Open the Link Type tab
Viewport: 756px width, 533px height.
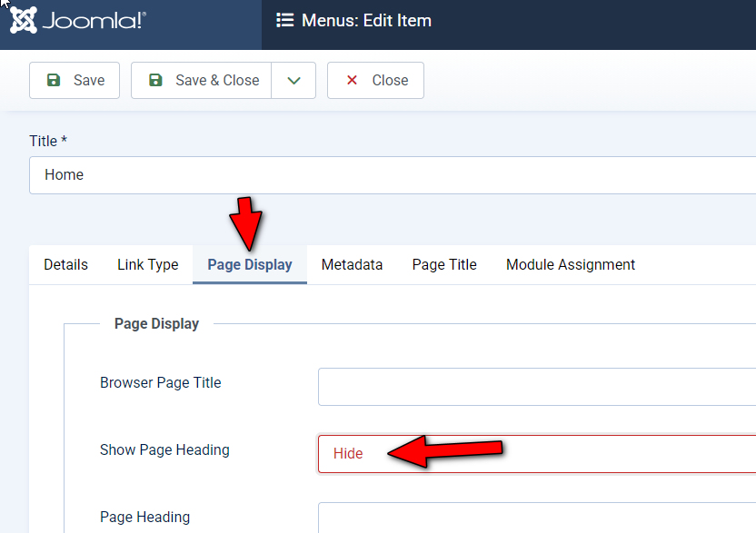click(147, 265)
